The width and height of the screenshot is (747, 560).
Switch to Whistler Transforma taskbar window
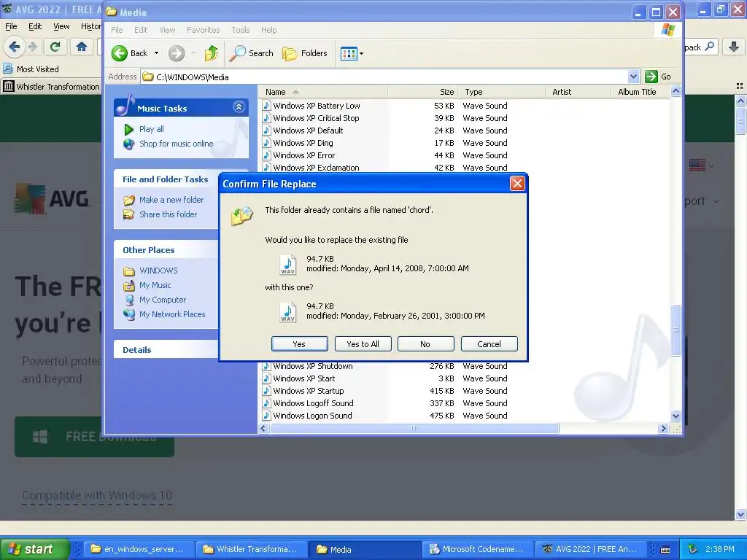pos(252,549)
